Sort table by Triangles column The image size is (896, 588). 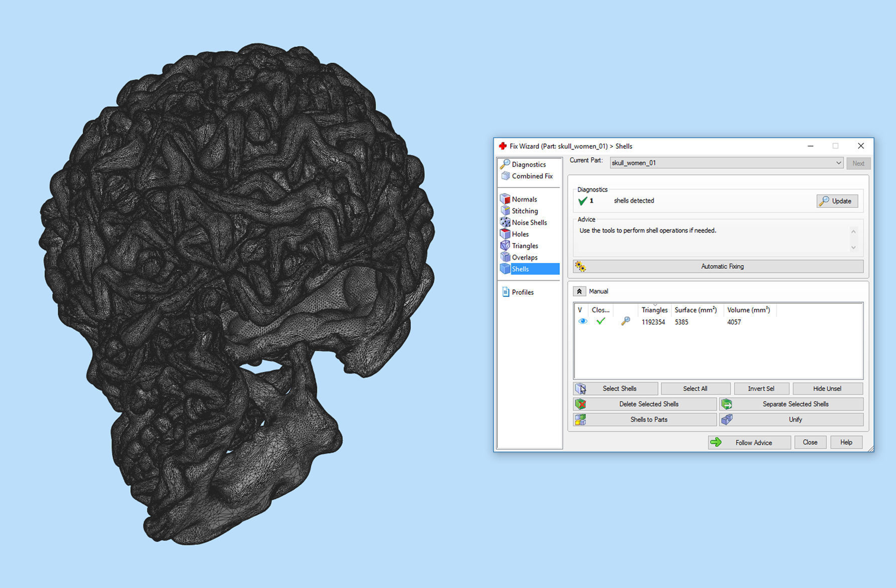(654, 310)
